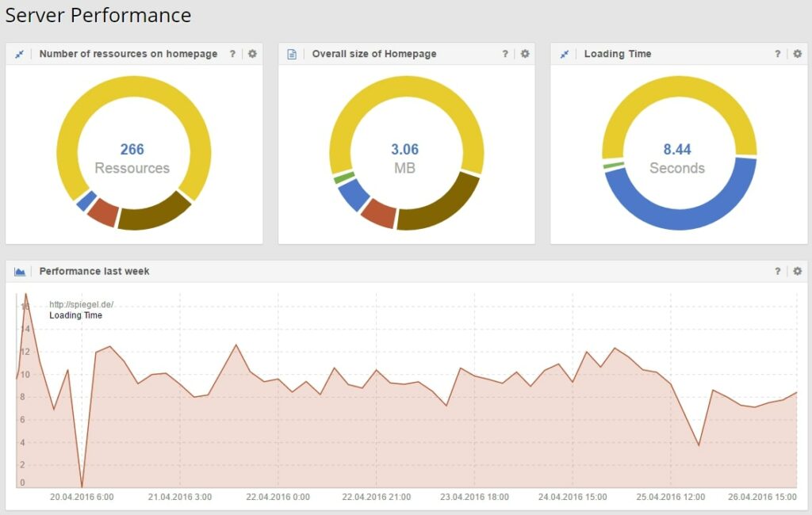Click the http://spiegel.de/ chart legend label
This screenshot has width=812, height=515.
pos(82,304)
